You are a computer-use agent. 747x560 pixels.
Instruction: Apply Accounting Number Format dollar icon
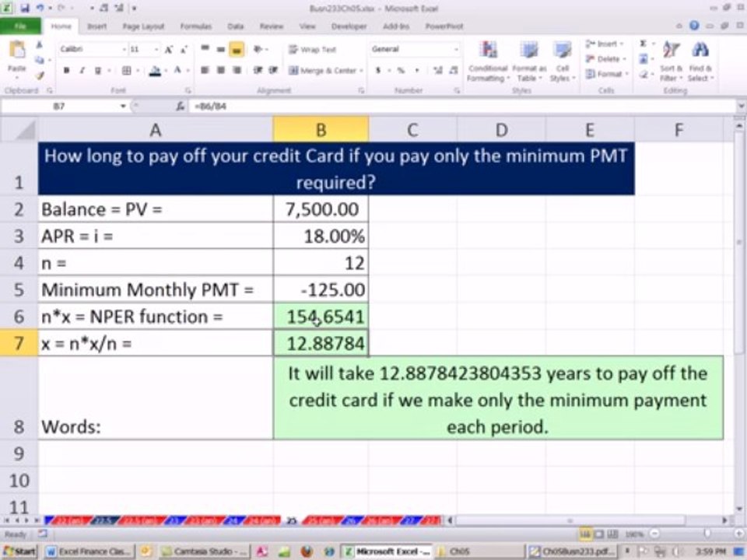pos(378,71)
